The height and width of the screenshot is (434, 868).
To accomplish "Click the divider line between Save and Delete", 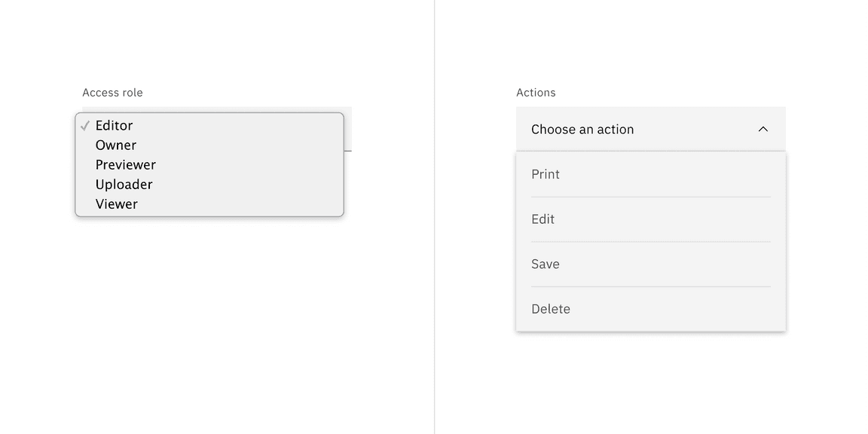I will (x=651, y=286).
